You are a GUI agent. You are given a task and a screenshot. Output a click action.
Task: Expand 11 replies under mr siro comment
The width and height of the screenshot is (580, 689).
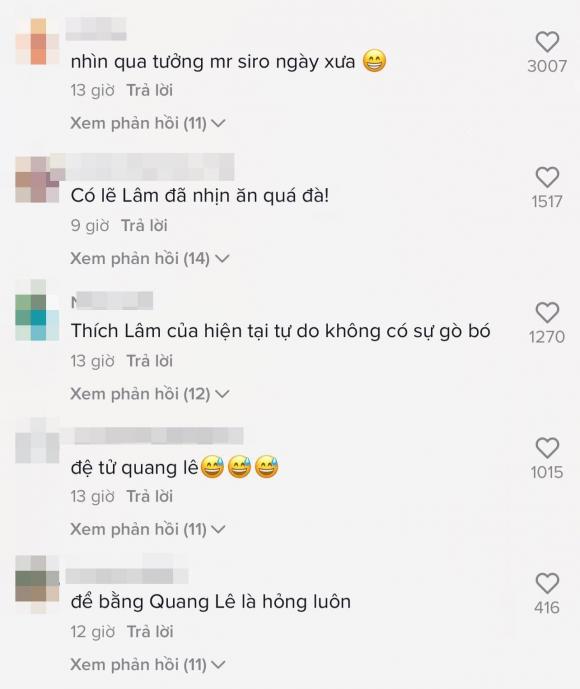pos(148,123)
